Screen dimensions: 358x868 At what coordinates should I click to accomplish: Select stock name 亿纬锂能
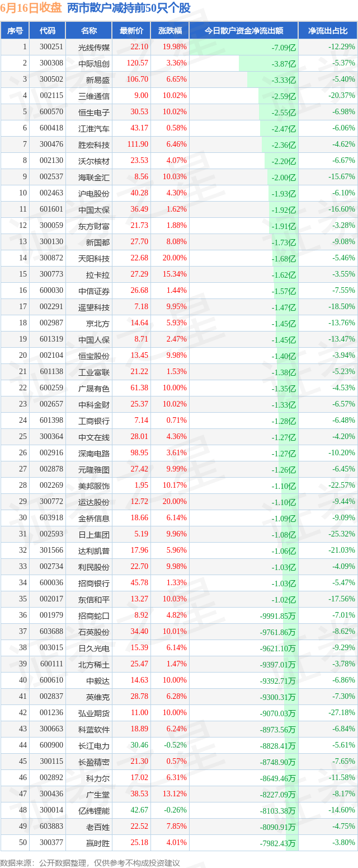point(94,810)
